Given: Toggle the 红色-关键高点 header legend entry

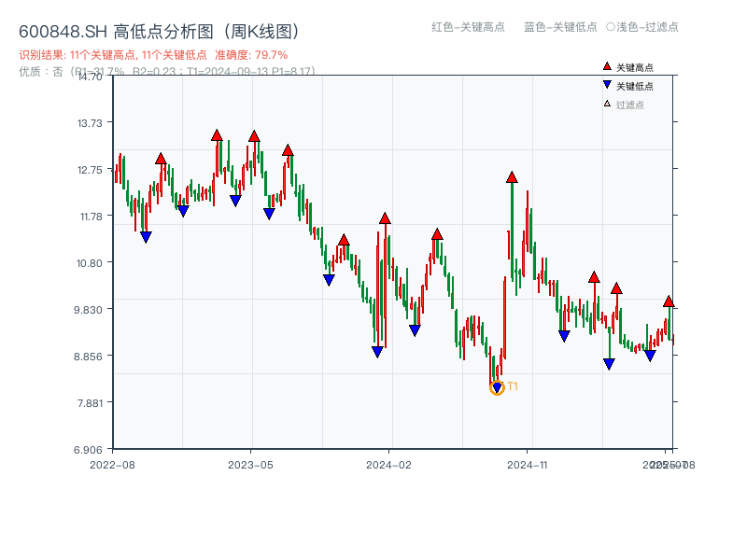Looking at the screenshot, I should click(x=468, y=27).
